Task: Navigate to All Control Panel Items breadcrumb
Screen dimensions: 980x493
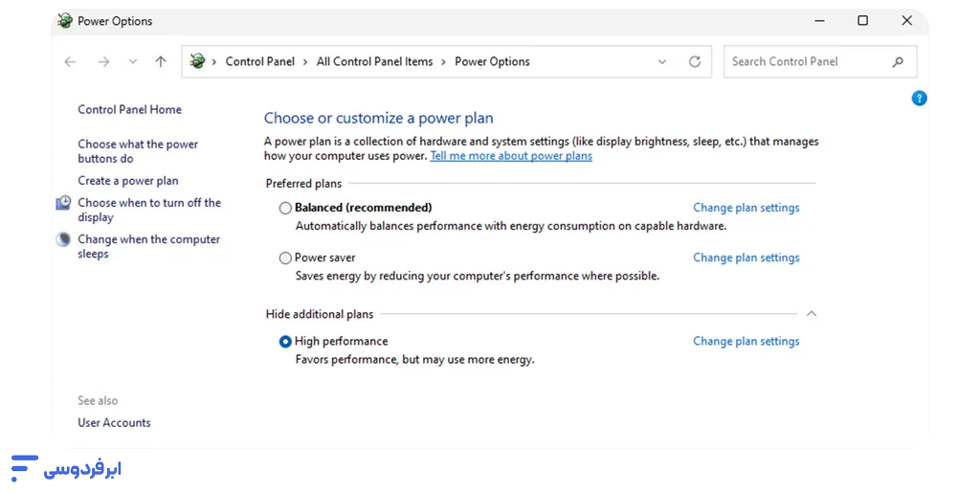Action: point(374,61)
